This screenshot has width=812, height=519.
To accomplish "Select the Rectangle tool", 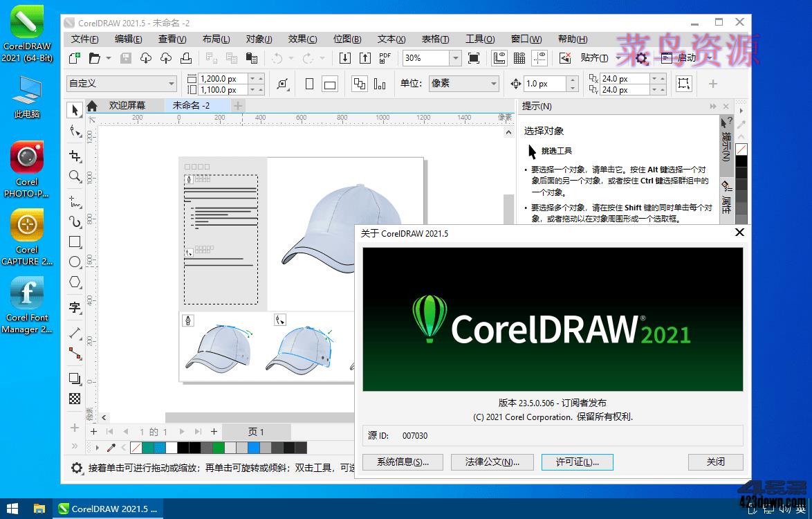I will pyautogui.click(x=75, y=242).
